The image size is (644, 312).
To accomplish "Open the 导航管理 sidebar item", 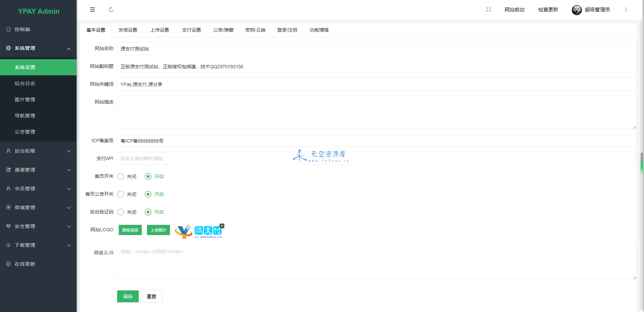I will 38,116.
